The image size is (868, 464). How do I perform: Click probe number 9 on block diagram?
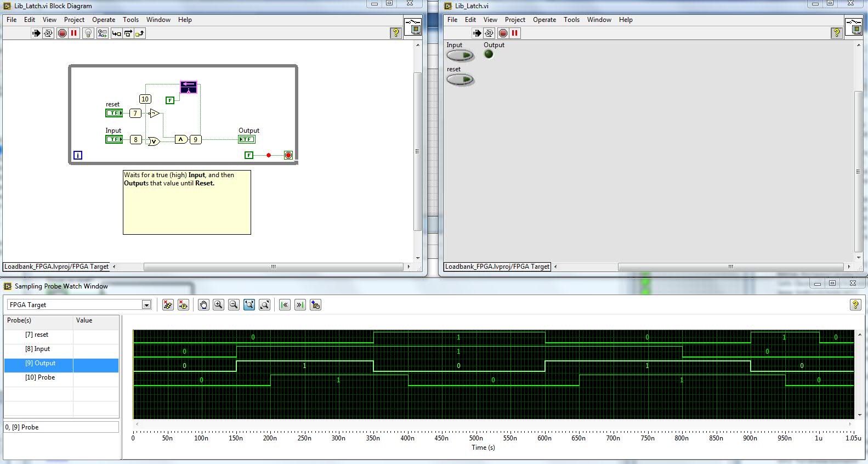click(x=195, y=139)
